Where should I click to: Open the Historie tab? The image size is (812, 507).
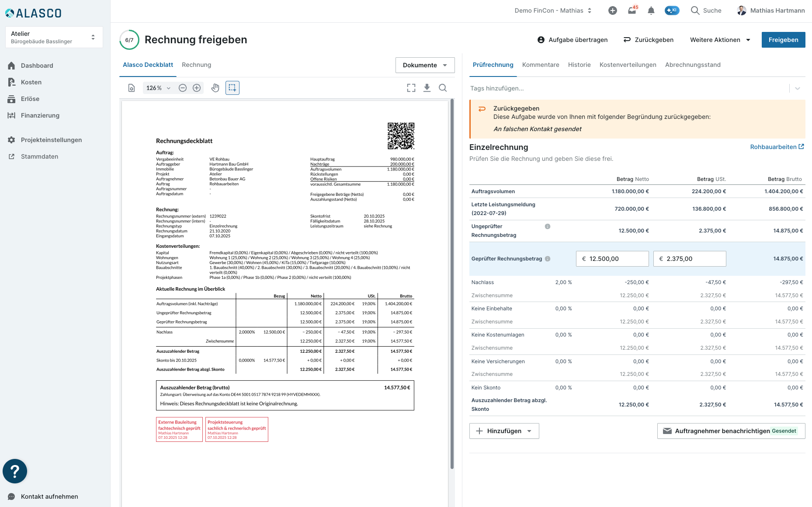click(579, 65)
